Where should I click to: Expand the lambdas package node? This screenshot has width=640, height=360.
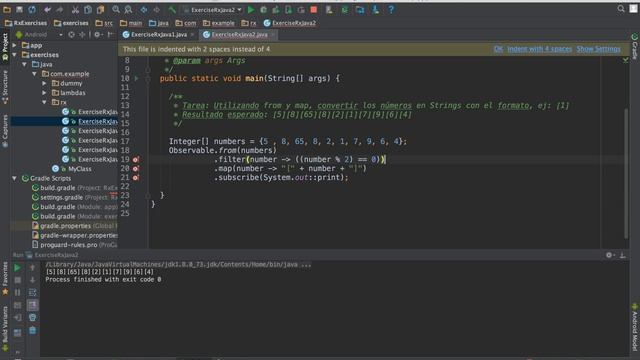44,93
